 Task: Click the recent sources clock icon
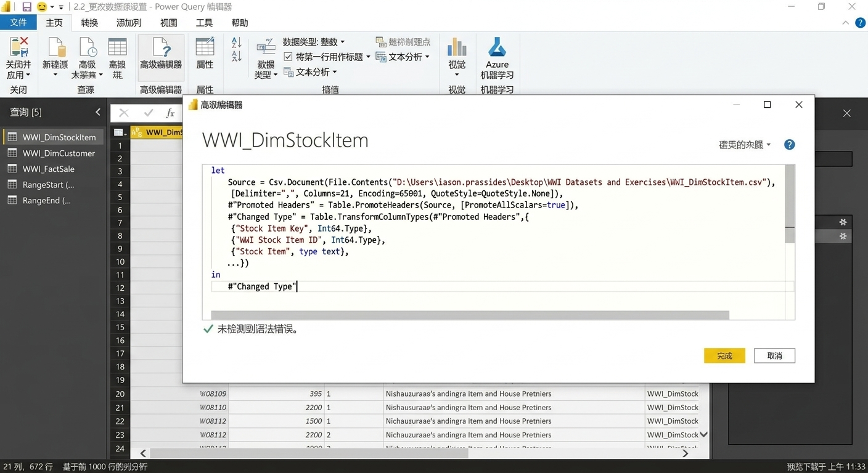click(x=88, y=47)
